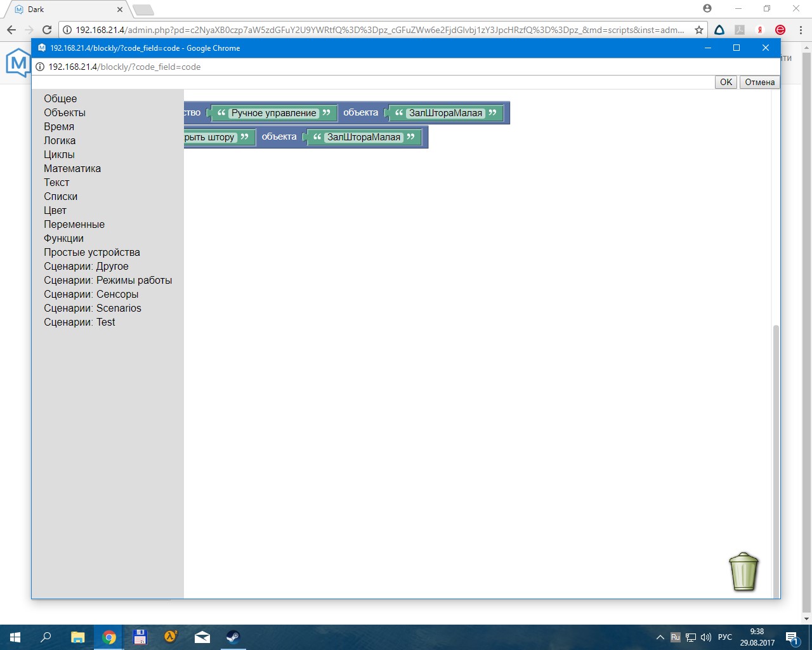Screen dimensions: 812x650
Task: Select the Простые устройства category
Action: (x=92, y=252)
